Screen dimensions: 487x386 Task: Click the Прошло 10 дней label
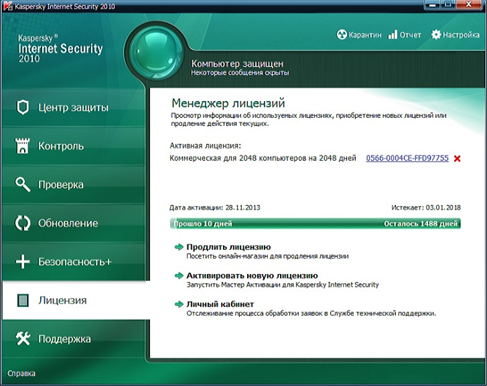203,224
